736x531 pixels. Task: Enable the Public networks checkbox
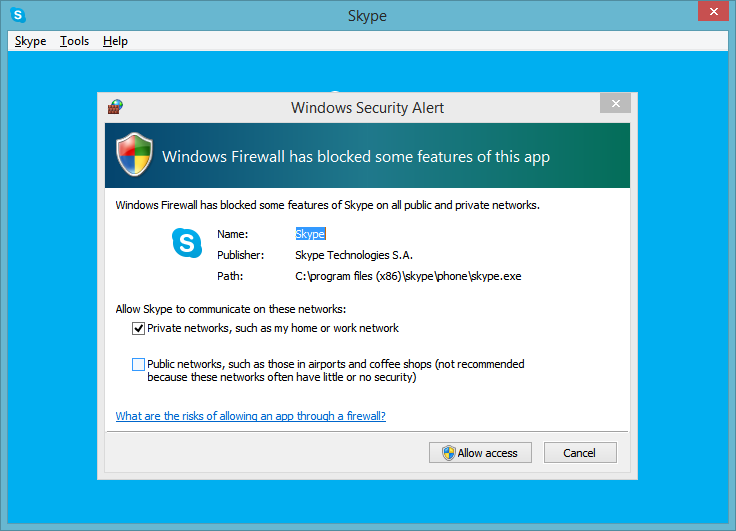click(x=138, y=364)
